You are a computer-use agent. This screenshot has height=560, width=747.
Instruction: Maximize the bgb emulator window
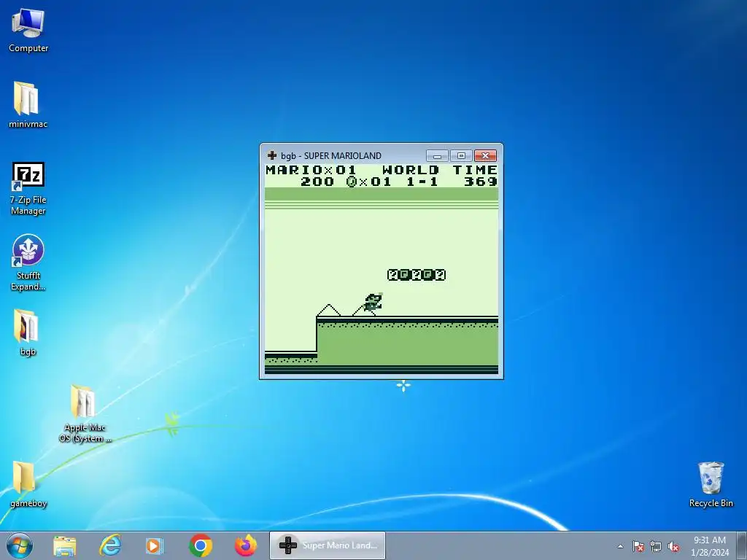tap(461, 156)
